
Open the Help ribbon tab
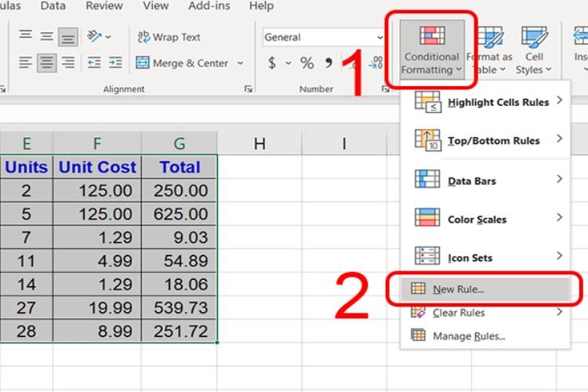tap(261, 5)
